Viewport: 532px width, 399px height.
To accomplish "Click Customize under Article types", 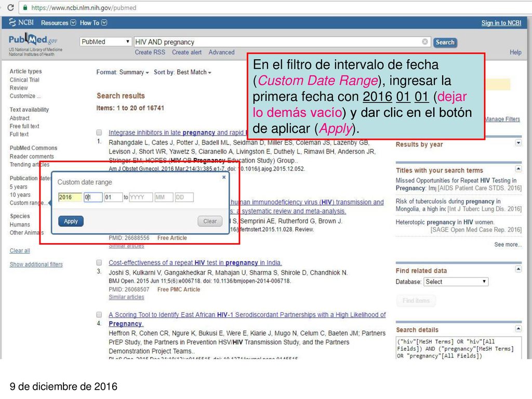I will point(25,96).
